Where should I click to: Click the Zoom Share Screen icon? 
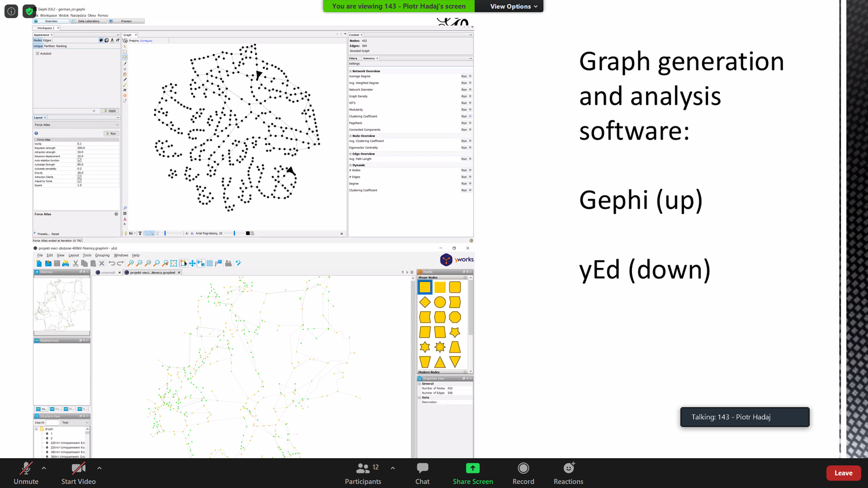point(473,468)
